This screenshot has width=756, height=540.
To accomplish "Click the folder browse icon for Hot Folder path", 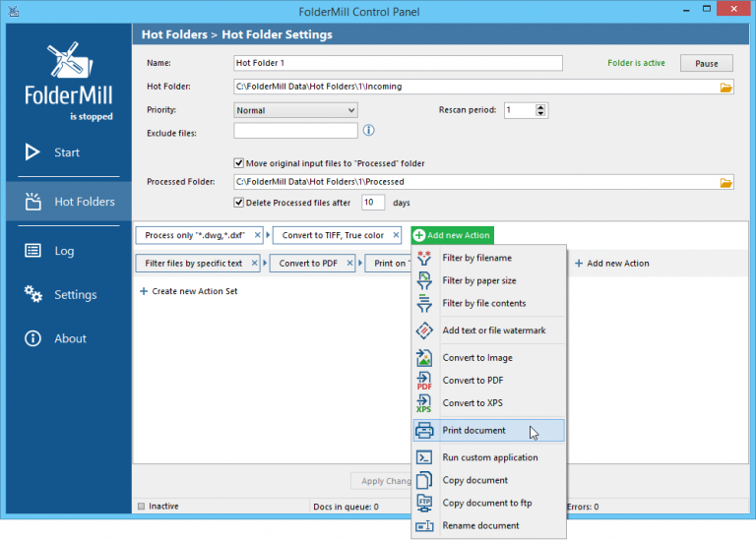I will click(726, 88).
